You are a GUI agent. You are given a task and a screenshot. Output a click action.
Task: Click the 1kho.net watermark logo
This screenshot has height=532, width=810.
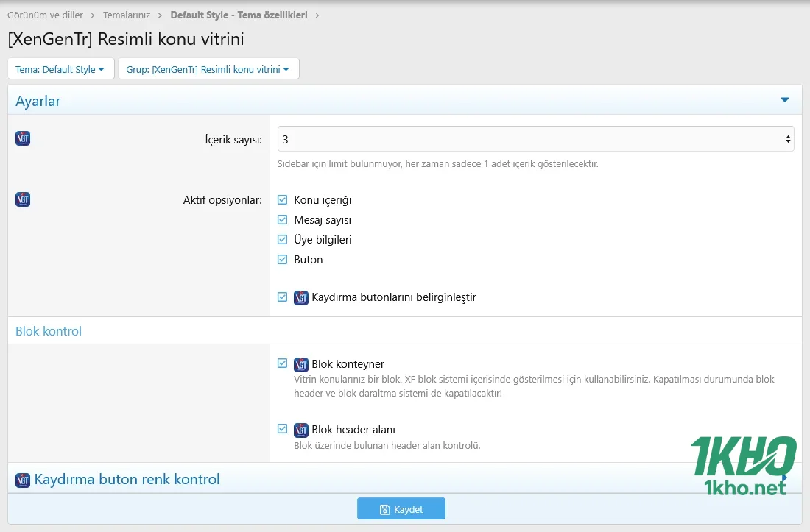pyautogui.click(x=743, y=465)
